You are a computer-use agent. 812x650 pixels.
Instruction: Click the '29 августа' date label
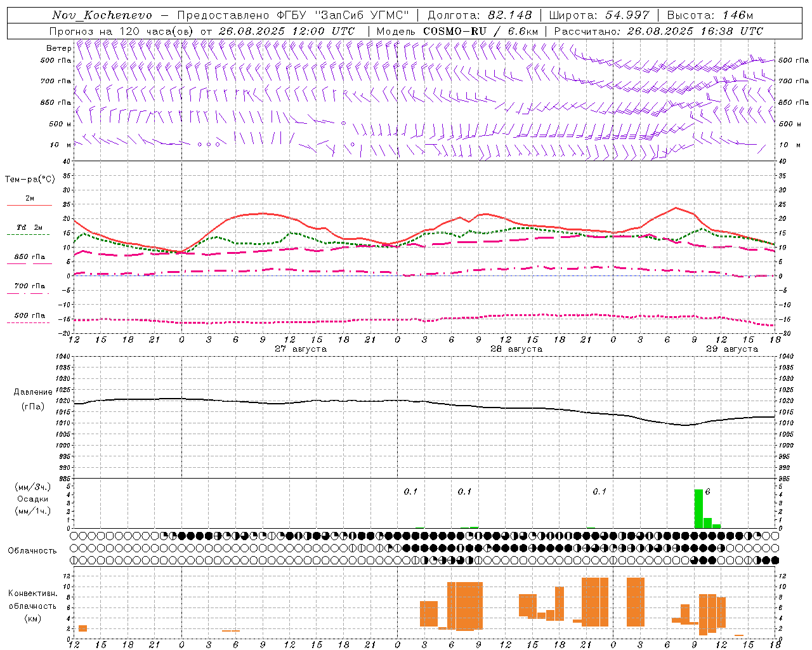tap(732, 349)
